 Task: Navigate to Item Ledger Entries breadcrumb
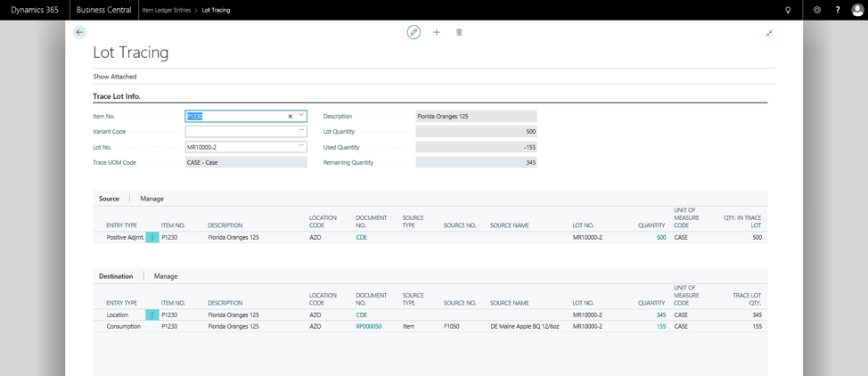tap(166, 10)
